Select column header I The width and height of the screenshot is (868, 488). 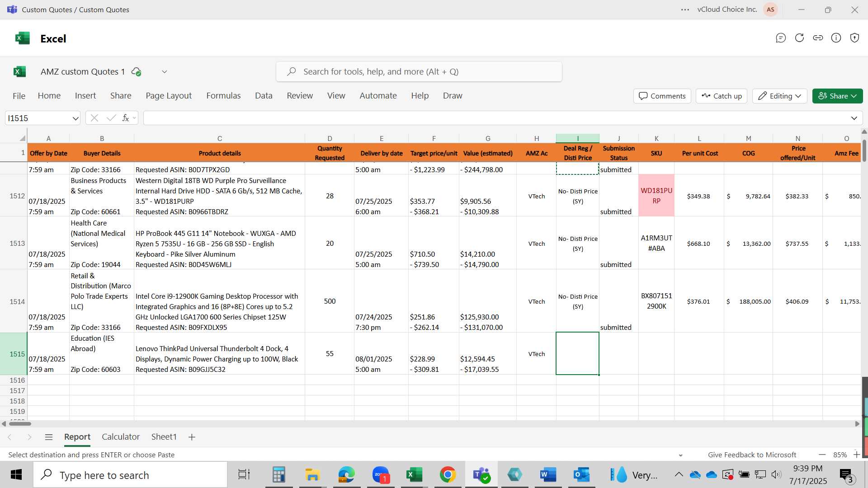point(577,138)
